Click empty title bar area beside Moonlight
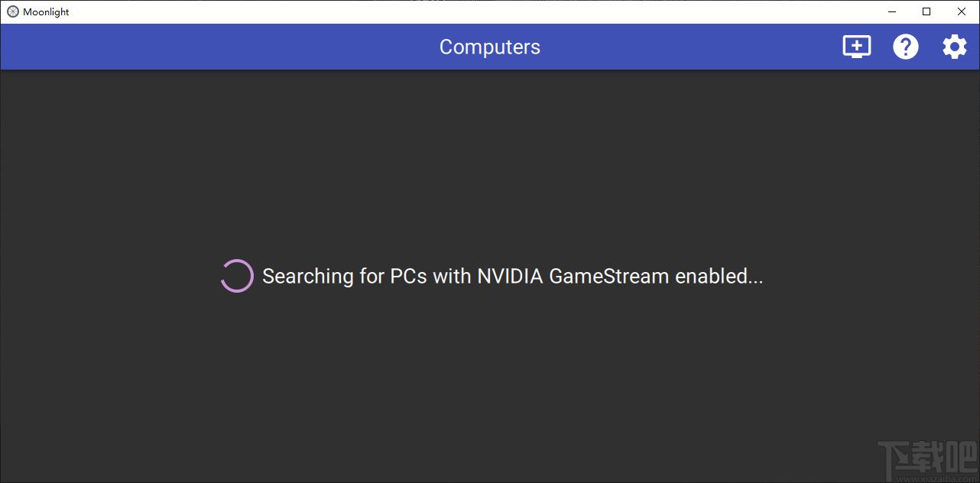This screenshot has height=483, width=980. (x=459, y=11)
